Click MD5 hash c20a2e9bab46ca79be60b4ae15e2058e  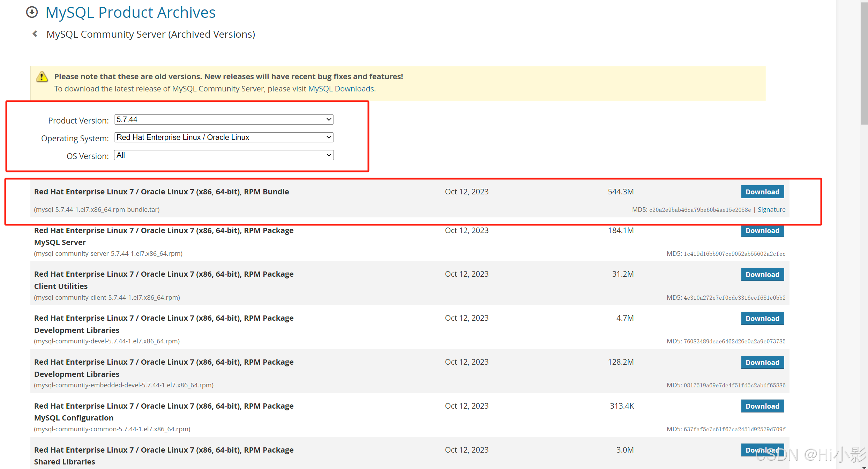[700, 210]
